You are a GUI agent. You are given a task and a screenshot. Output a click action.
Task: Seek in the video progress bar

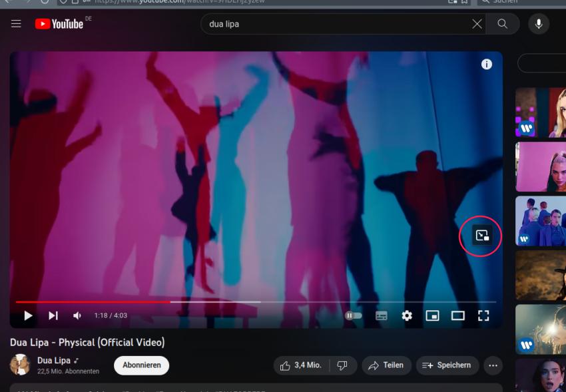[256, 302]
